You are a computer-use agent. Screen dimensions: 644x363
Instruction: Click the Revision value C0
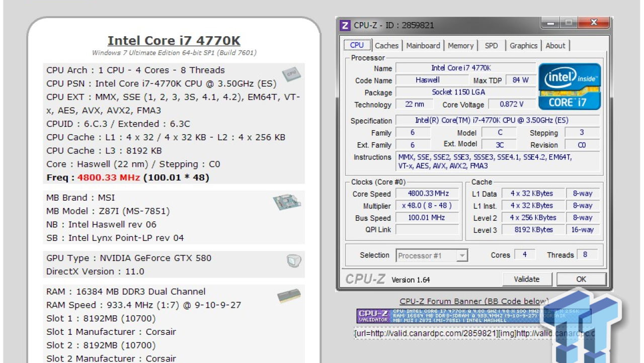(x=582, y=145)
